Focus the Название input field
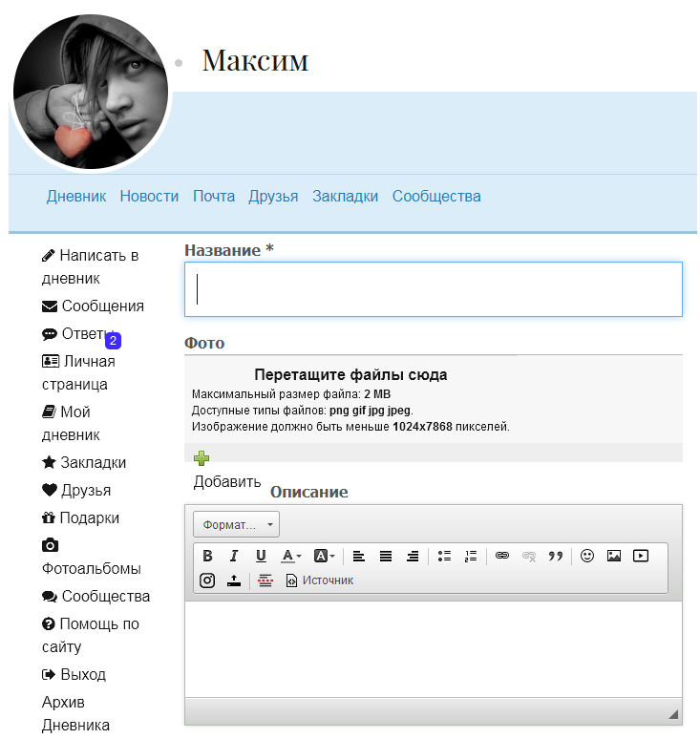The image size is (700, 739). coord(434,289)
